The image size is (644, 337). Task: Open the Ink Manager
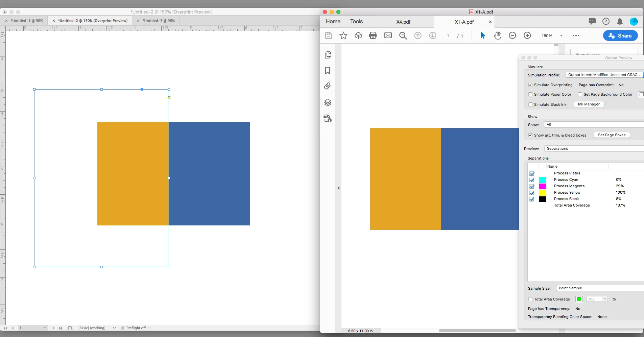[589, 104]
